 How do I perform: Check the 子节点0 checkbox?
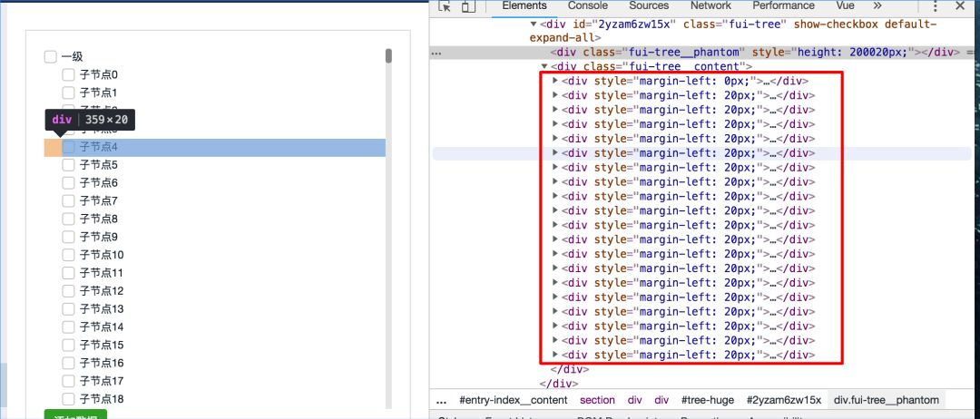(68, 75)
